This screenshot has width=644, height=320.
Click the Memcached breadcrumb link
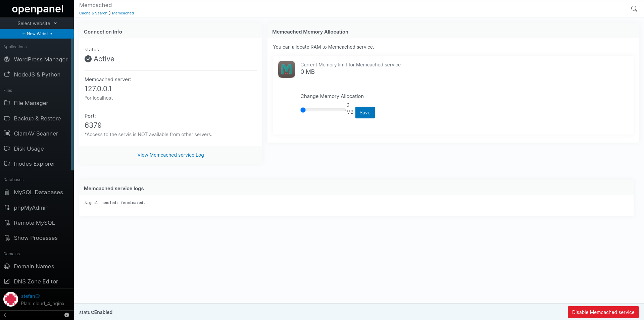123,13
